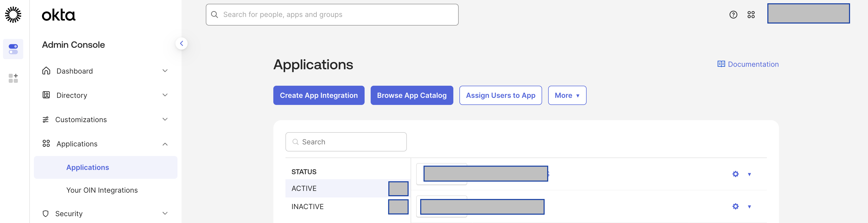This screenshot has width=868, height=223.
Task: Open the apps grid icon in header
Action: pyautogui.click(x=751, y=14)
